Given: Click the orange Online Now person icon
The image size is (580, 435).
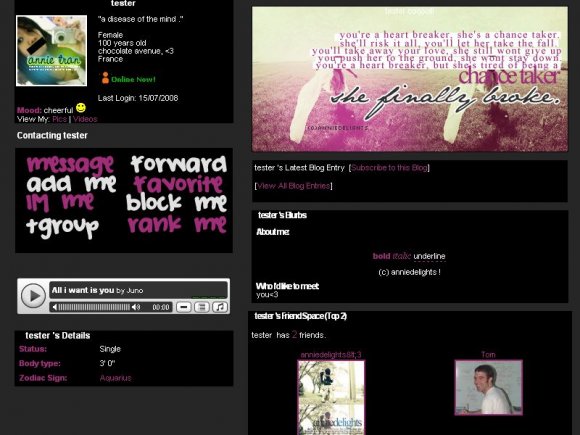Looking at the screenshot, I should (x=105, y=78).
